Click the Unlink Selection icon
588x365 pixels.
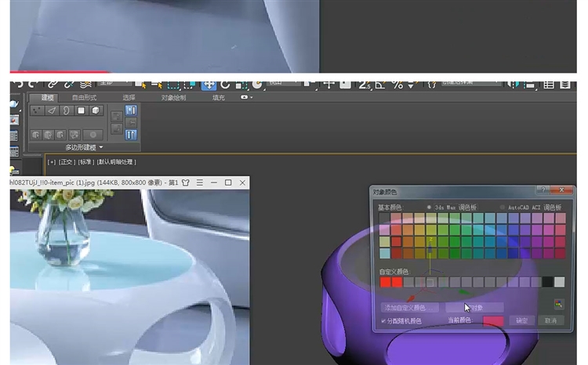[x=69, y=85]
